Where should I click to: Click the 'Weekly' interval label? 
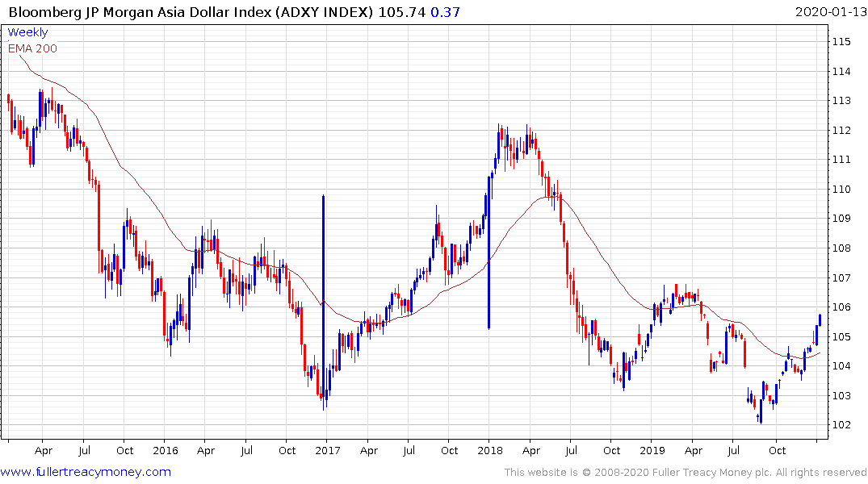(27, 32)
